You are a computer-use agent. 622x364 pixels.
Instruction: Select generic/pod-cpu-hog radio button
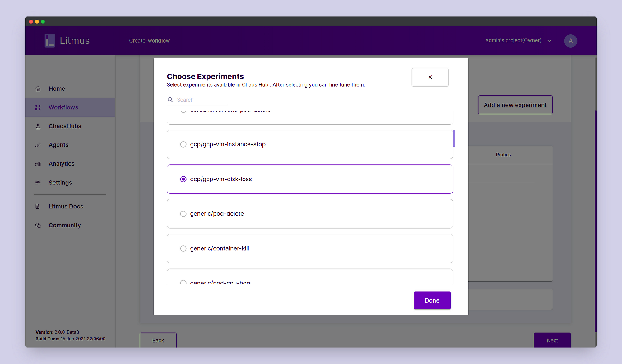pyautogui.click(x=183, y=282)
